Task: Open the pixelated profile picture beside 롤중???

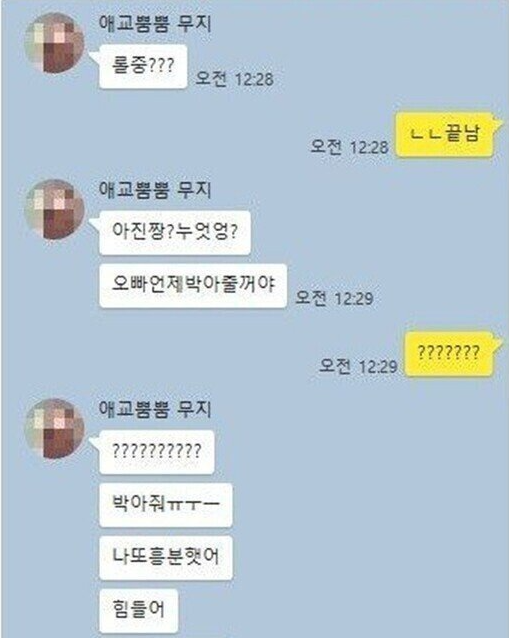Action: coord(55,43)
